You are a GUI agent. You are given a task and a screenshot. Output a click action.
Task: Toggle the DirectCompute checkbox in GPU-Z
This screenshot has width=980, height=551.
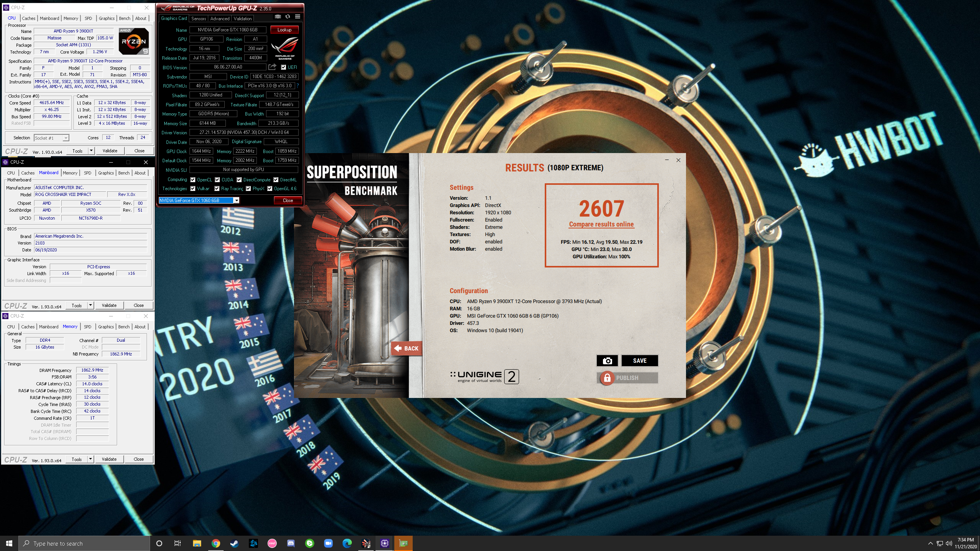coord(239,180)
